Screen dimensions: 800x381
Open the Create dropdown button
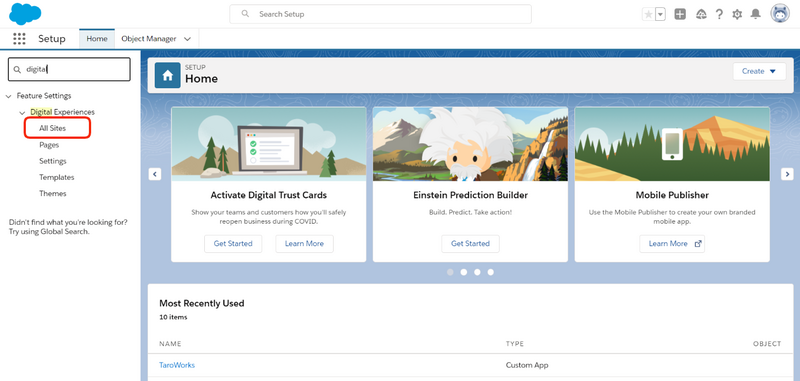pos(759,71)
